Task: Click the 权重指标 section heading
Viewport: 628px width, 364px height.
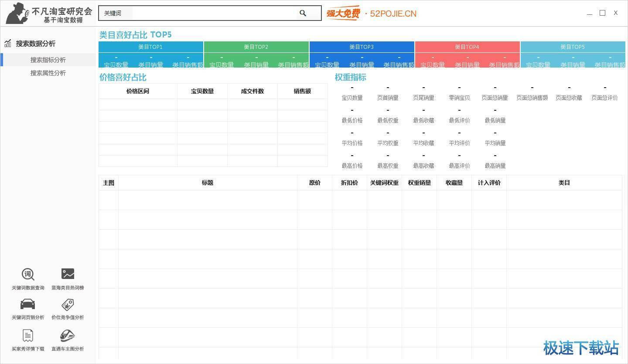Action: pos(350,77)
